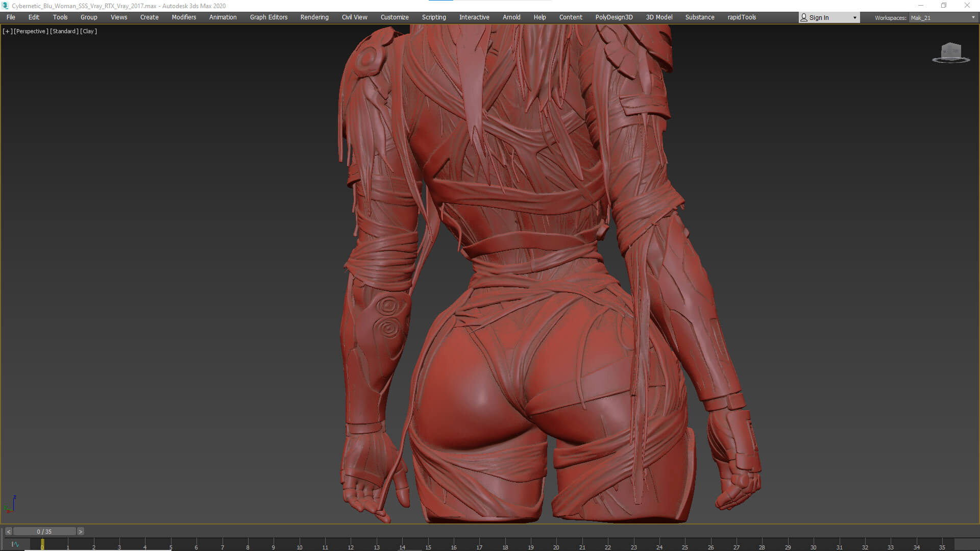Open the Workspaces Mak_21 dropdown

943,18
